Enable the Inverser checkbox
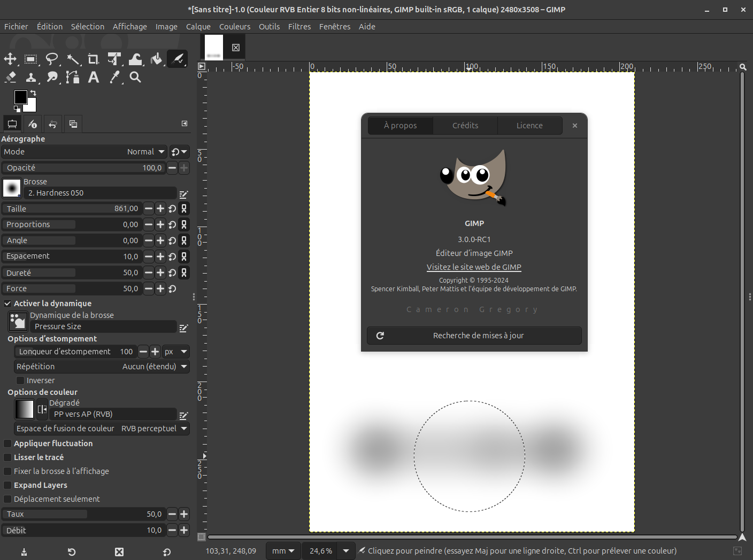Viewport: 753px width, 560px height. 20,380
